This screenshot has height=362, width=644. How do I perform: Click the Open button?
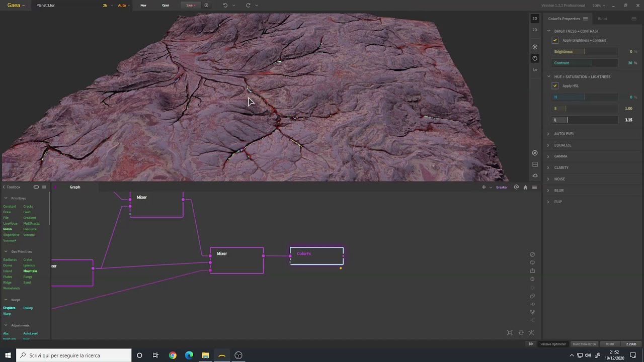pos(166,5)
